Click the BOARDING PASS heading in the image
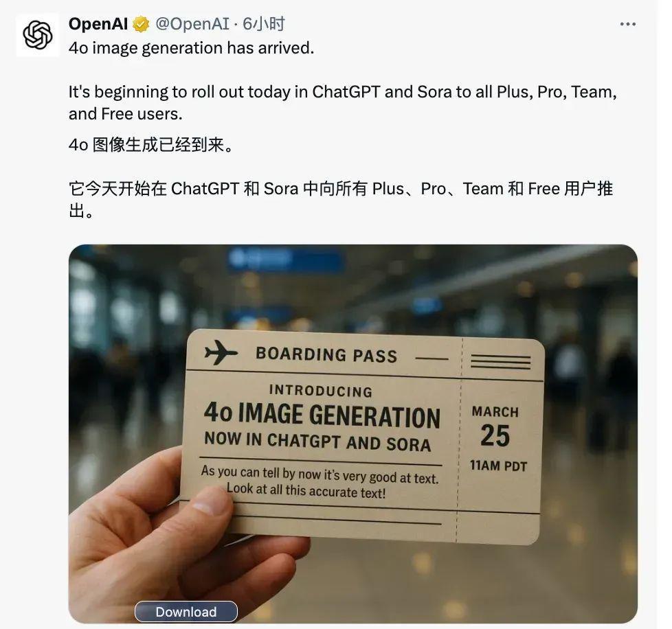The height and width of the screenshot is (629, 672). coord(326,354)
